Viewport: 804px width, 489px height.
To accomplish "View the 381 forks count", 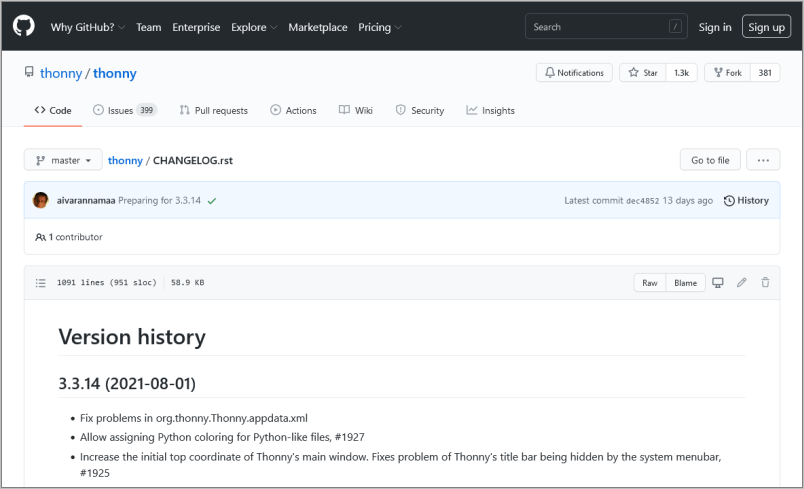I will click(x=765, y=73).
